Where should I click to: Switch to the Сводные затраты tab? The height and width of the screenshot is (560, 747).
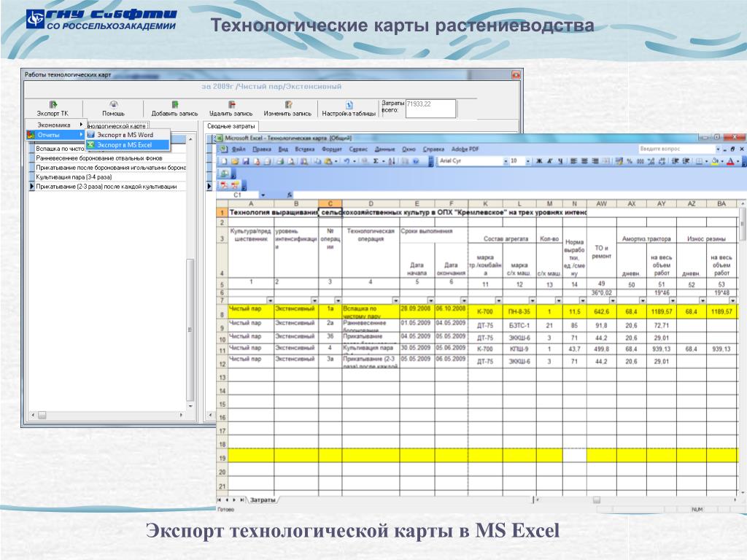point(231,126)
